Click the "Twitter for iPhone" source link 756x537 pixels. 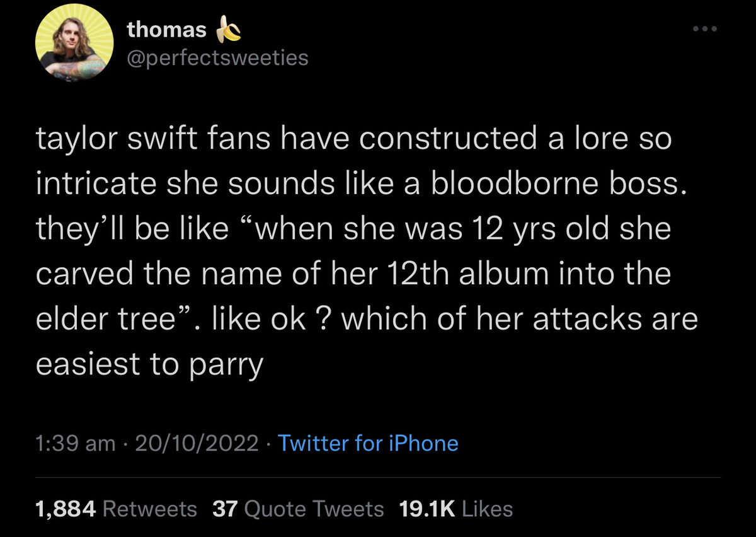[x=368, y=443]
